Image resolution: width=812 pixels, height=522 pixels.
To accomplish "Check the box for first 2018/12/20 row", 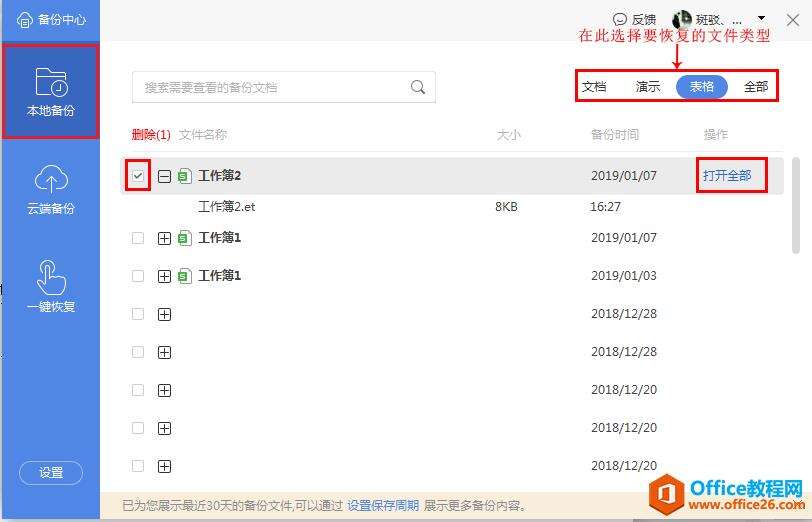I will 138,390.
